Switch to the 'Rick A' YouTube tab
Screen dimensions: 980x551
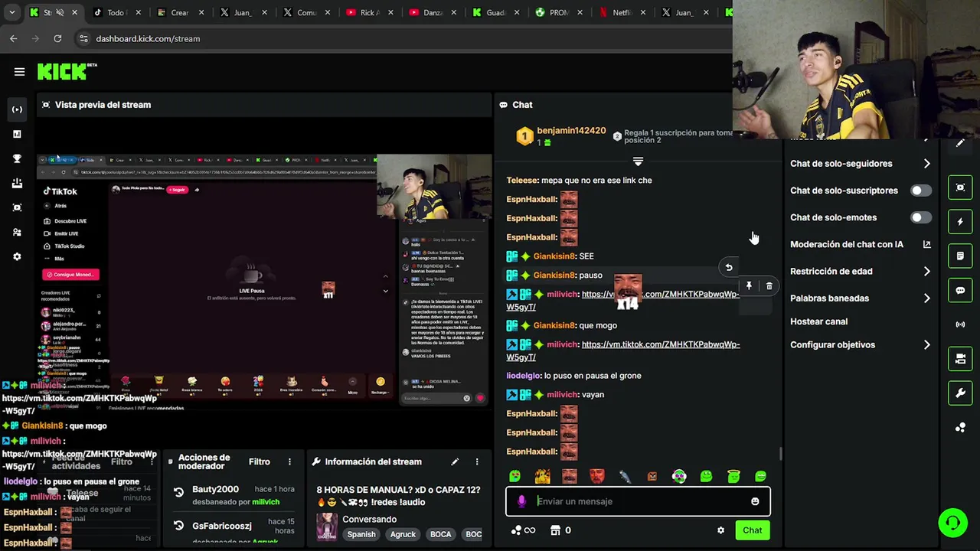[368, 12]
